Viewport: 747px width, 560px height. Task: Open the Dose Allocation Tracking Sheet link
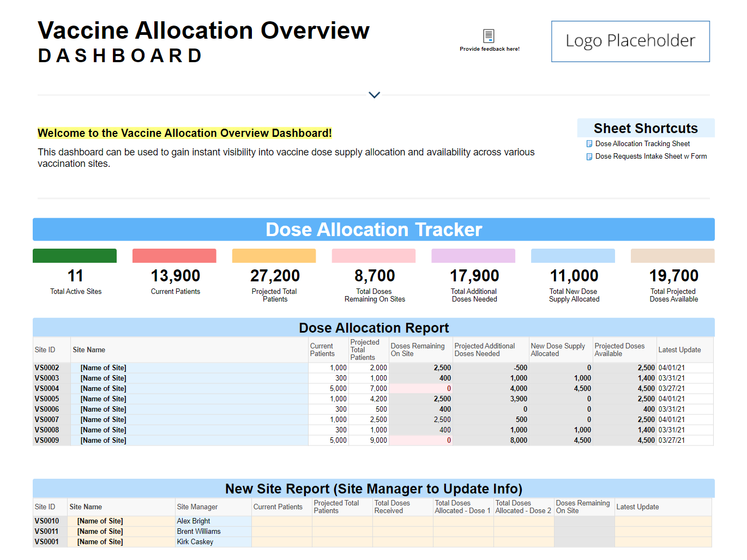[642, 144]
